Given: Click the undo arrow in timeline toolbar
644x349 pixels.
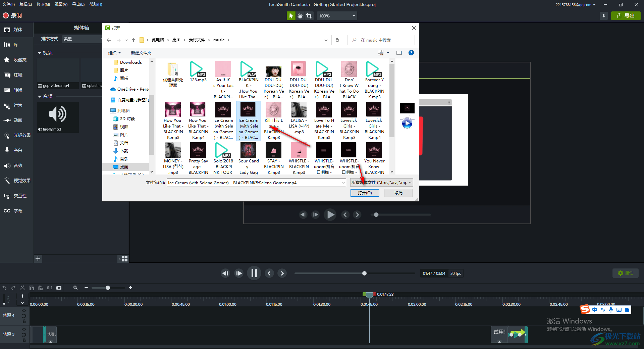Looking at the screenshot, I should point(4,288).
